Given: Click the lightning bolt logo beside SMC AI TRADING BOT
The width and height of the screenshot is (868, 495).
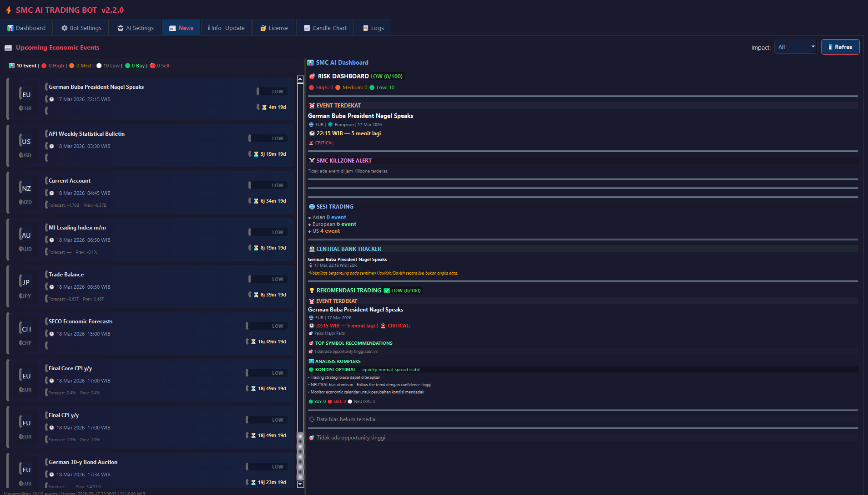Looking at the screenshot, I should (9, 10).
